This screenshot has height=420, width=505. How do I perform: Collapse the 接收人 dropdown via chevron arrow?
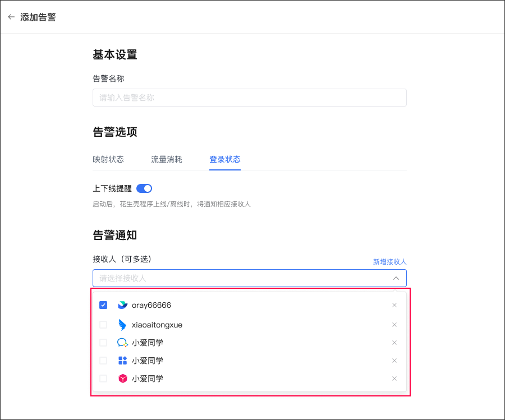pyautogui.click(x=396, y=278)
